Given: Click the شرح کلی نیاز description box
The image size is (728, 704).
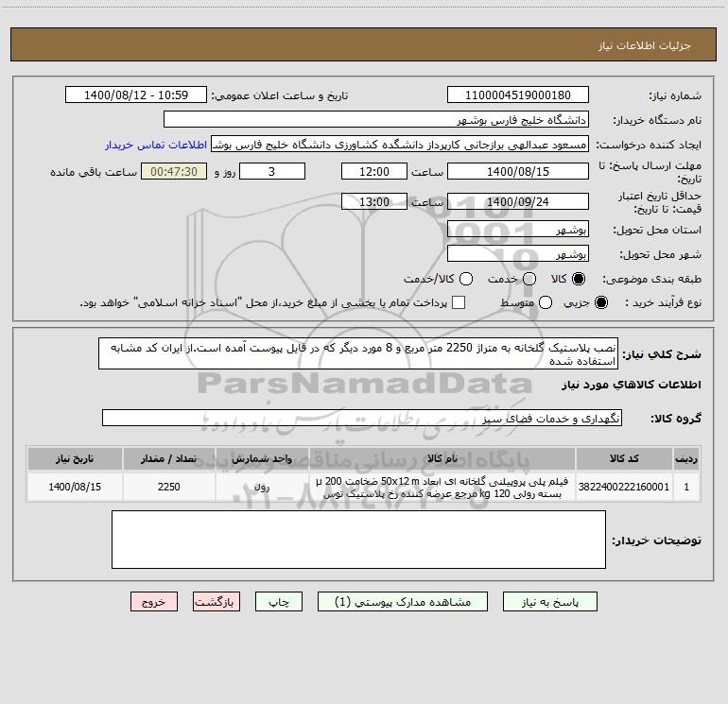Looking at the screenshot, I should [x=358, y=353].
